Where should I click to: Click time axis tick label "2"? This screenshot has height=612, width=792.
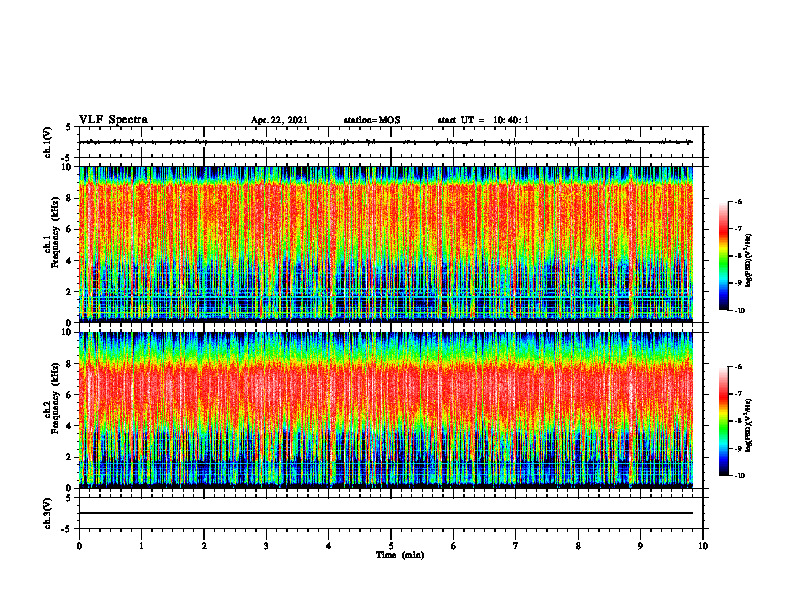pyautogui.click(x=204, y=546)
